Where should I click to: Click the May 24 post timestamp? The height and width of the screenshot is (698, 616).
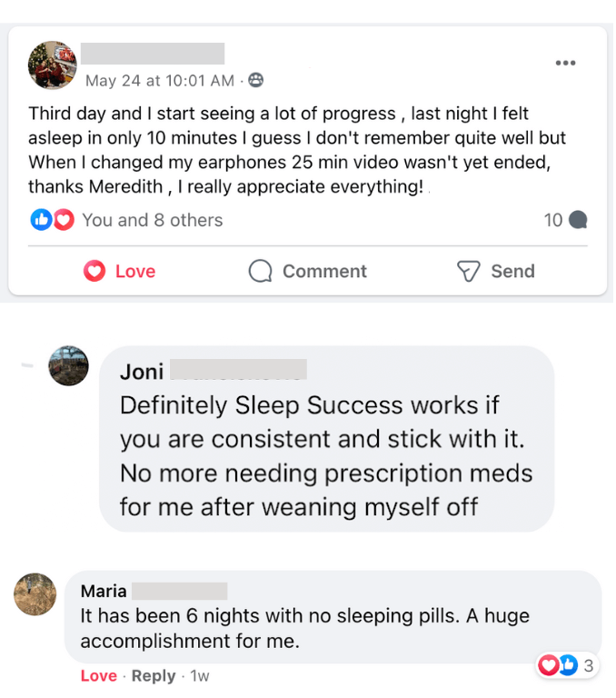159,81
